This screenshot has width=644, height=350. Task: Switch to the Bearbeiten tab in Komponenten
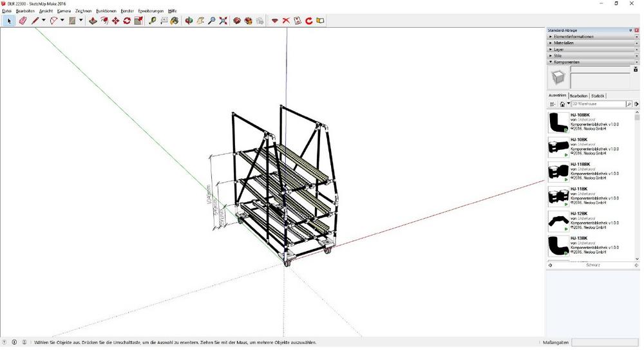pos(578,95)
